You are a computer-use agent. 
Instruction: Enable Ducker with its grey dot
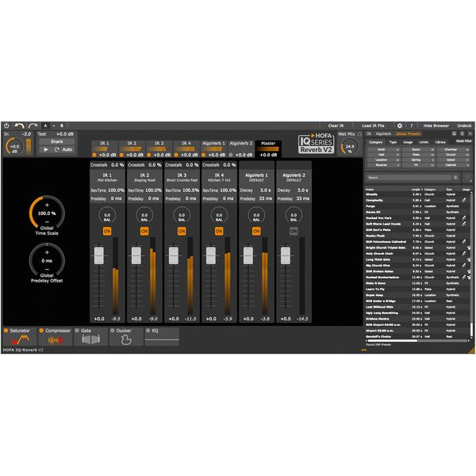pyautogui.click(x=113, y=331)
